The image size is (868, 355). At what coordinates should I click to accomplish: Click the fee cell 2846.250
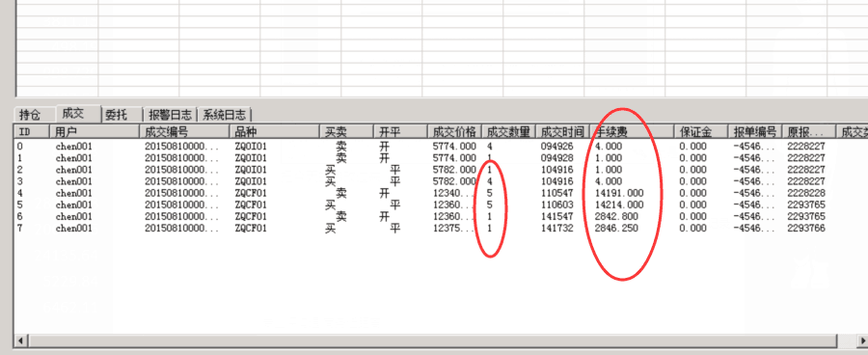coord(616,229)
